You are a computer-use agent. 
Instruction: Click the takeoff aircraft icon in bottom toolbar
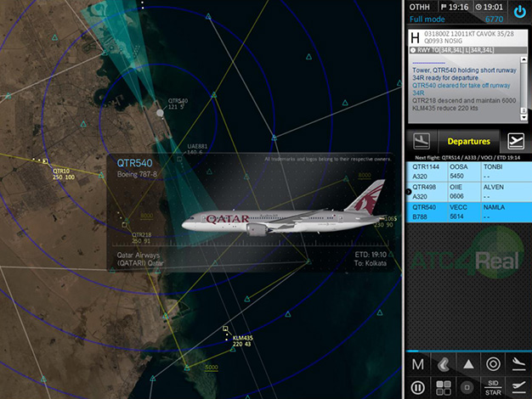point(518,387)
